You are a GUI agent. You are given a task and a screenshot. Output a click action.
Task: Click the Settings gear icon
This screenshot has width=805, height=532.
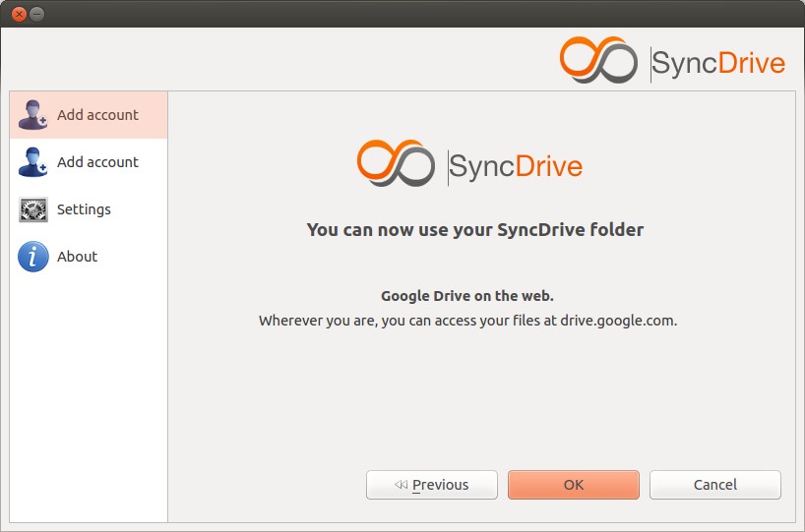(32, 209)
